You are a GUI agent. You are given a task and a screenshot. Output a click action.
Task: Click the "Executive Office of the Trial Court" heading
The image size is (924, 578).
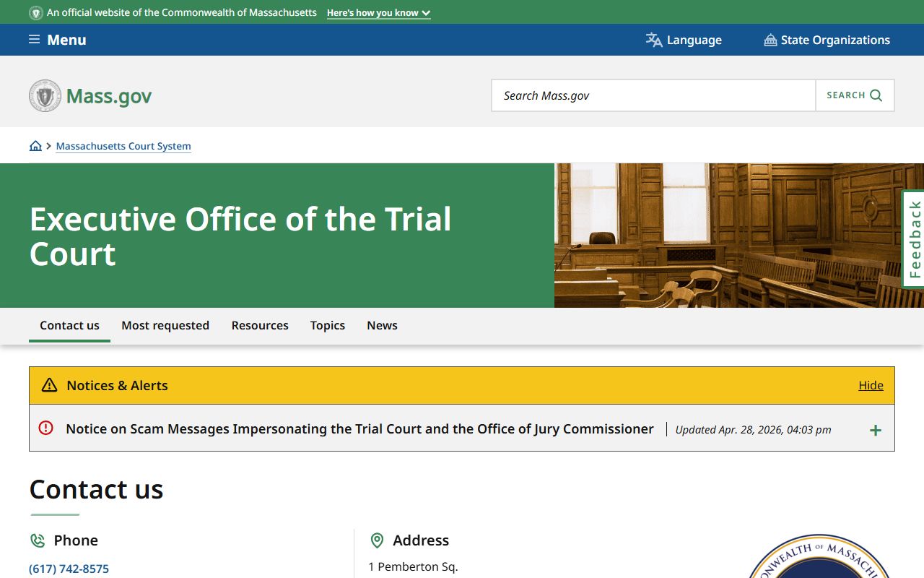(240, 236)
